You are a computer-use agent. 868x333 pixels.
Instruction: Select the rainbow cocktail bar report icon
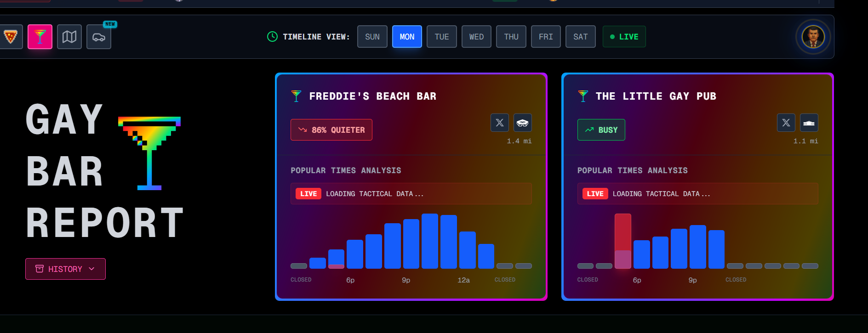[x=40, y=37]
